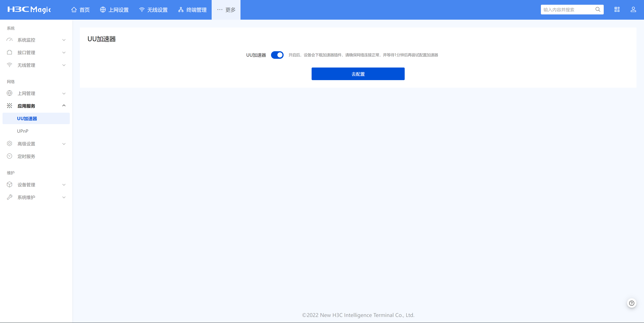Image resolution: width=644 pixels, height=323 pixels.
Task: Open 无线设置 tab
Action: (153, 10)
